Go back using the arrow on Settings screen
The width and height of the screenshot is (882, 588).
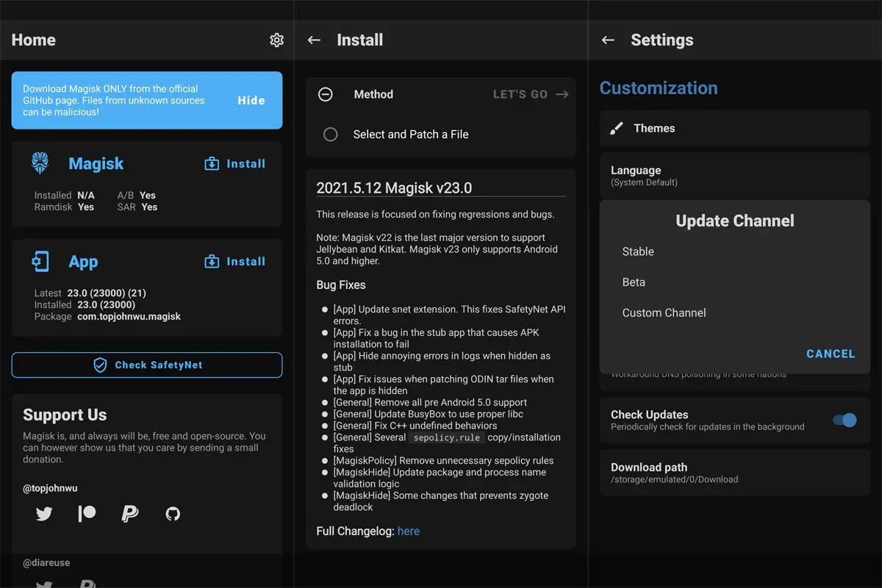coord(608,40)
